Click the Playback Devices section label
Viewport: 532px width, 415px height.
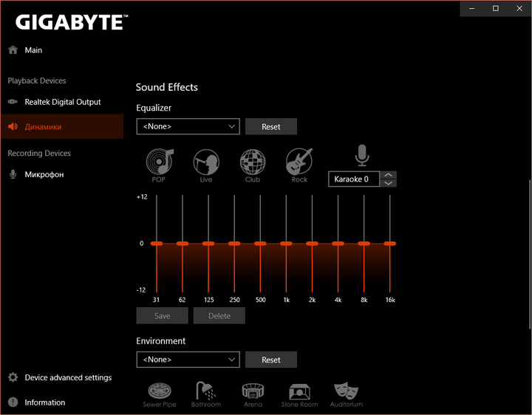(x=37, y=80)
